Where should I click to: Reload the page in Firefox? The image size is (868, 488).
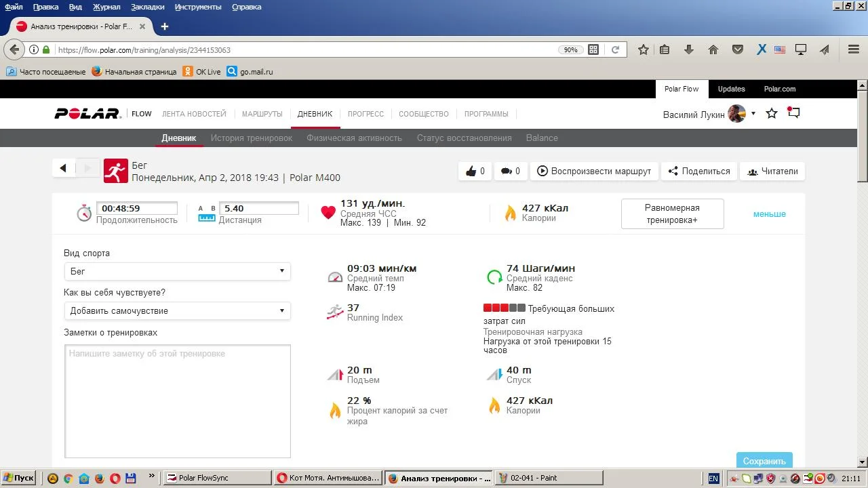pyautogui.click(x=616, y=49)
